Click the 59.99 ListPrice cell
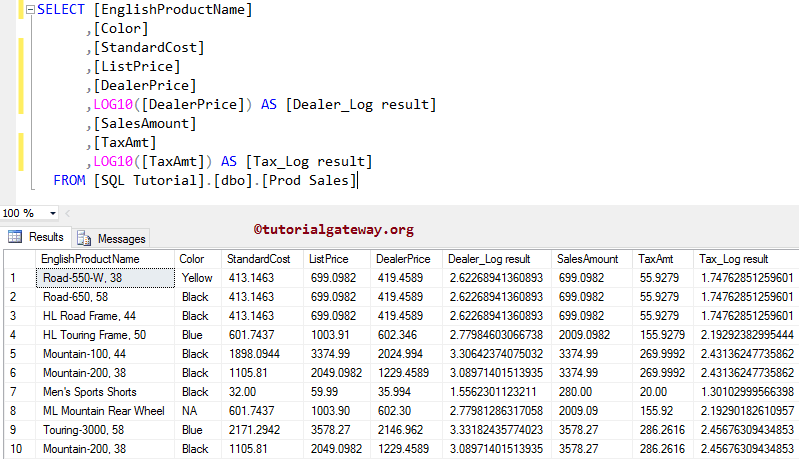This screenshot has height=459, width=799. point(337,392)
